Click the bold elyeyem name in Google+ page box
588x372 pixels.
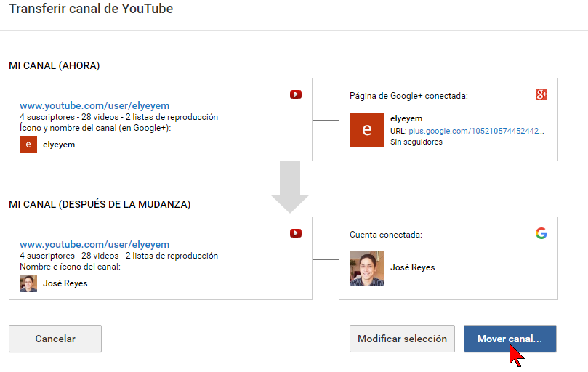click(x=406, y=118)
